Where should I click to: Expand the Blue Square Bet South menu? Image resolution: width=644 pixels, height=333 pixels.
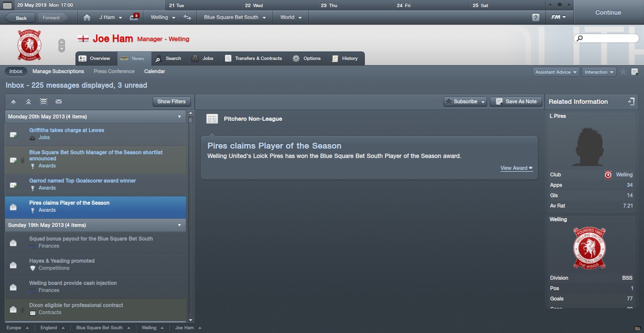click(234, 17)
